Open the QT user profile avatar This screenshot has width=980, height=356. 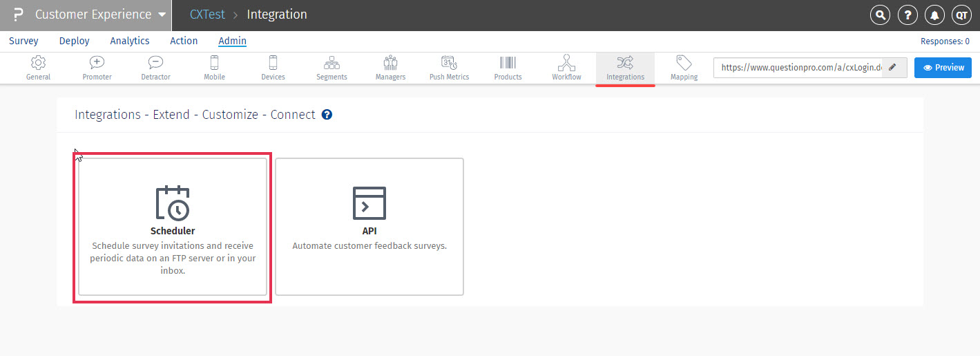point(961,15)
